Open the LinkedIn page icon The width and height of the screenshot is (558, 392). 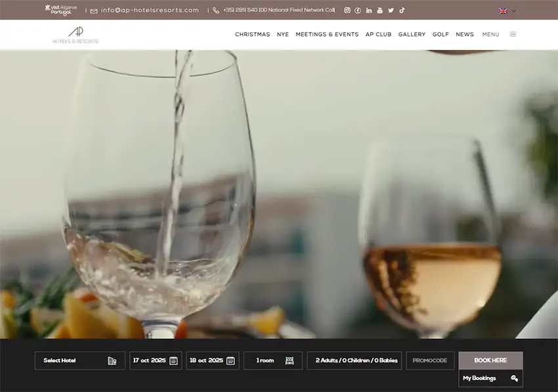368,11
